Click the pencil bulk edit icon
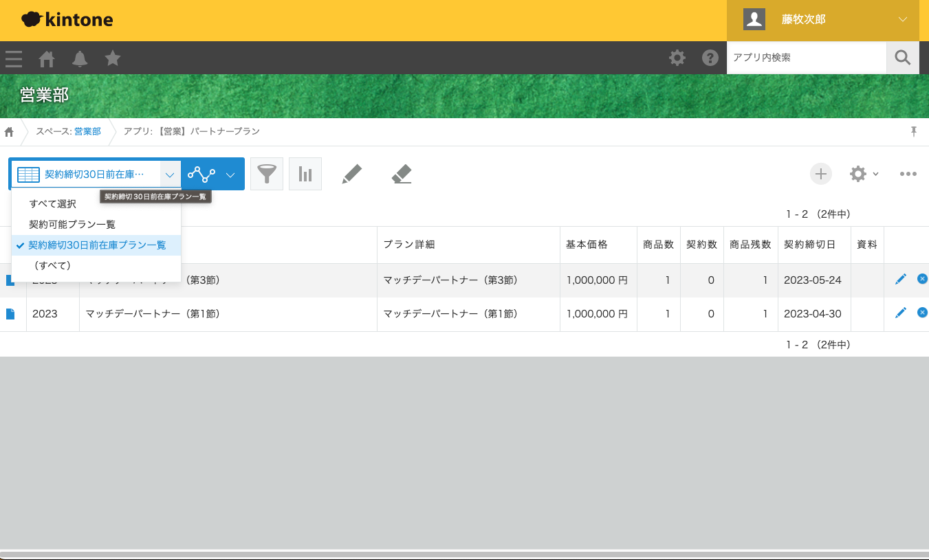 (x=351, y=174)
